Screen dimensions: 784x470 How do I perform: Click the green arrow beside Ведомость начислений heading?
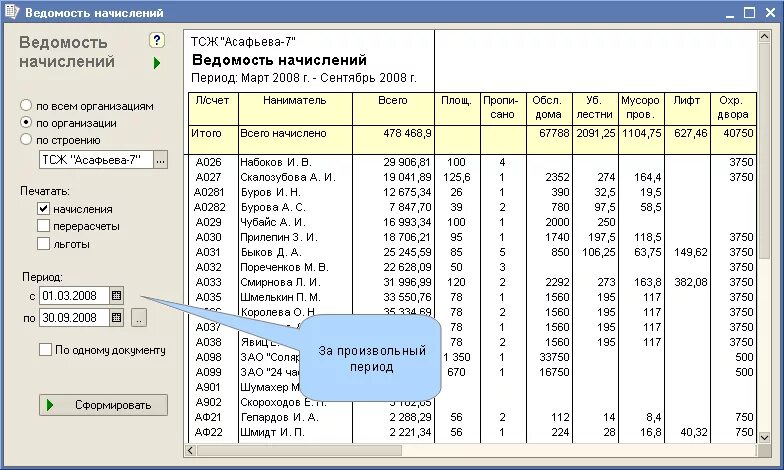157,63
